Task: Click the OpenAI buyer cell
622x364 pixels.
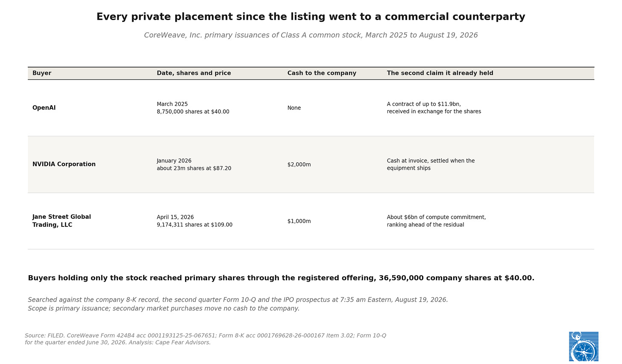Action: coord(44,108)
